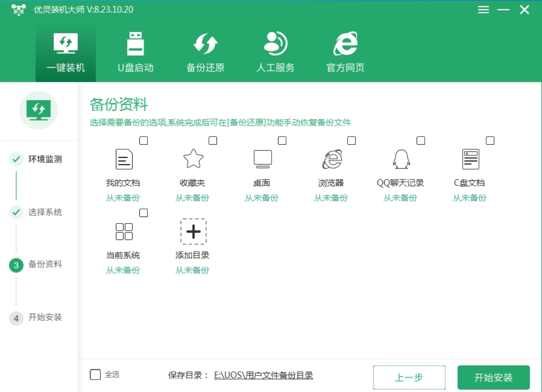The height and width of the screenshot is (392, 542).
Task: Click the QQ聊天记录 penguin icon
Action: [401, 159]
